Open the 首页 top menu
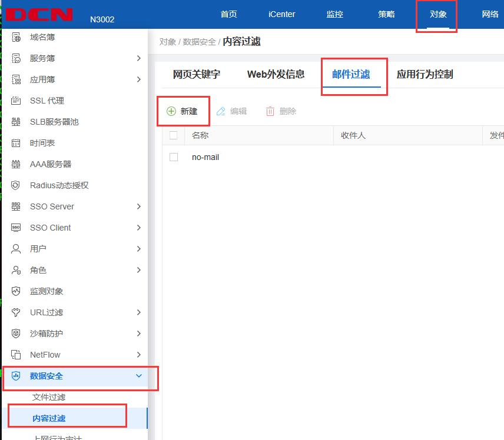504x440 pixels. pyautogui.click(x=229, y=15)
